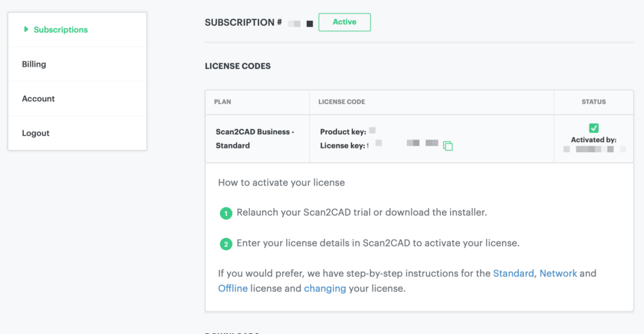Toggle the green activated status checkbox

click(594, 128)
